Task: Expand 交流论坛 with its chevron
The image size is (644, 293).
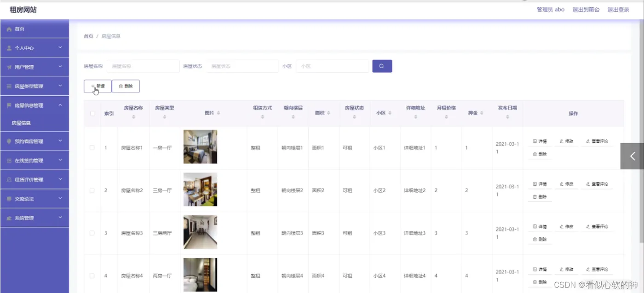Action: (60, 198)
